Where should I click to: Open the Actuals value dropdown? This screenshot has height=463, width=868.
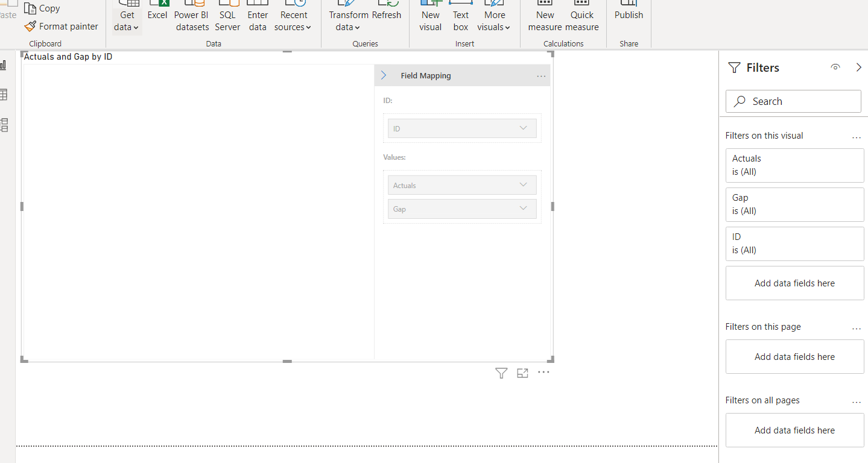click(462, 185)
